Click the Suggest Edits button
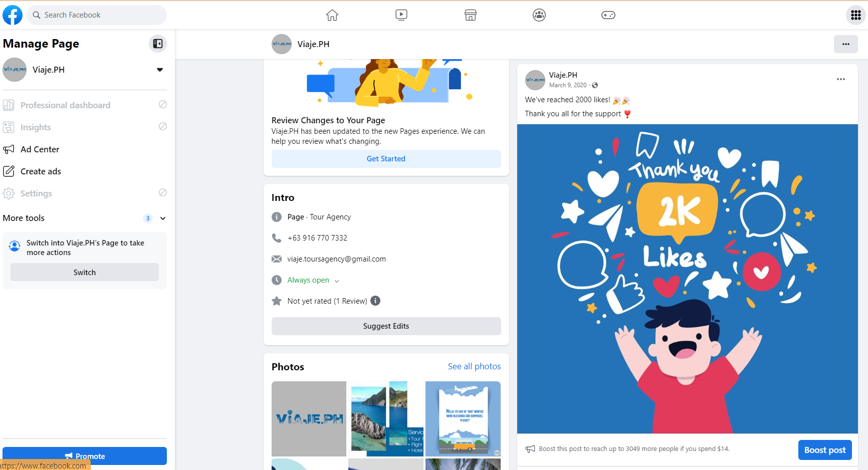This screenshot has height=470, width=868. click(x=386, y=326)
